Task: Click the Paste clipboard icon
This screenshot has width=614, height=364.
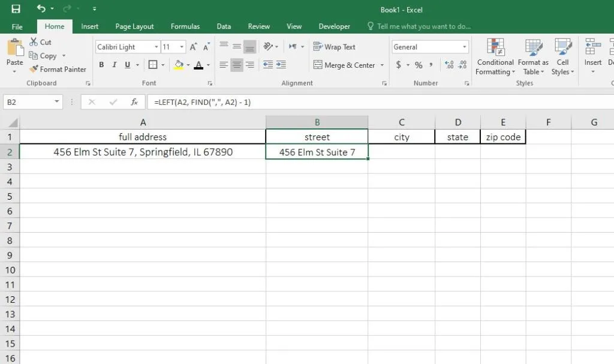Action: click(x=15, y=48)
